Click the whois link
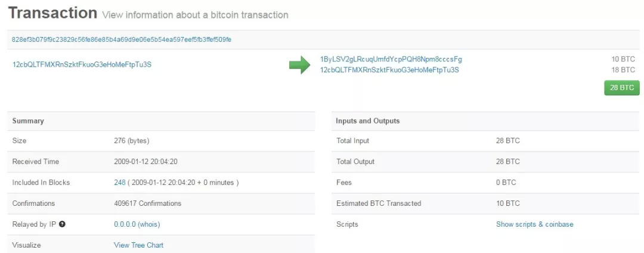The height and width of the screenshot is (253, 644). [149, 224]
